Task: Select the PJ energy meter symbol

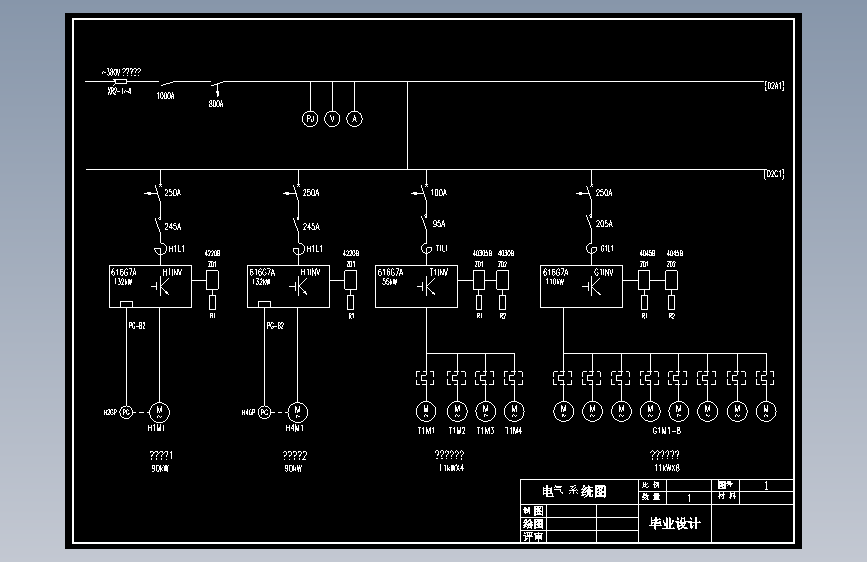Action: point(310,118)
